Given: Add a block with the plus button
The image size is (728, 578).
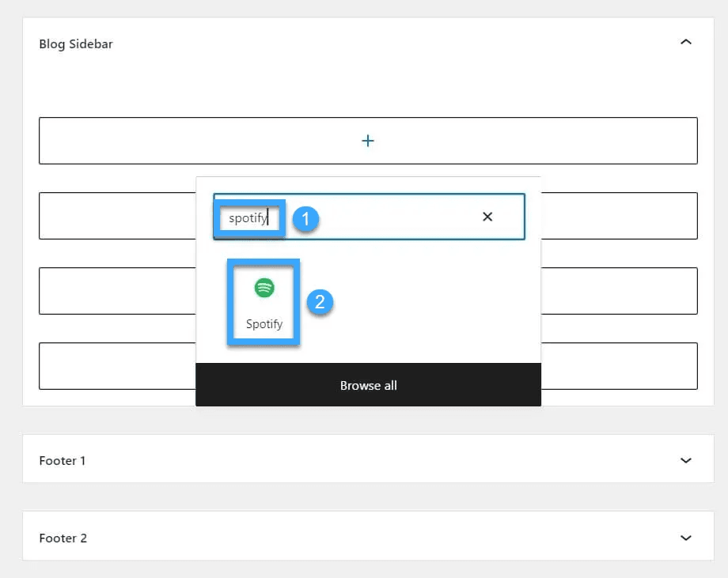Looking at the screenshot, I should point(368,141).
